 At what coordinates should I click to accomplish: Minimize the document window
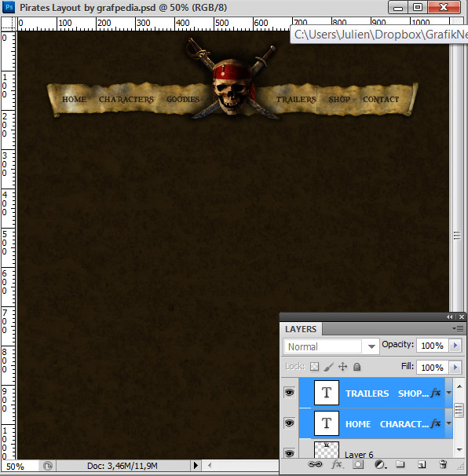[x=398, y=7]
